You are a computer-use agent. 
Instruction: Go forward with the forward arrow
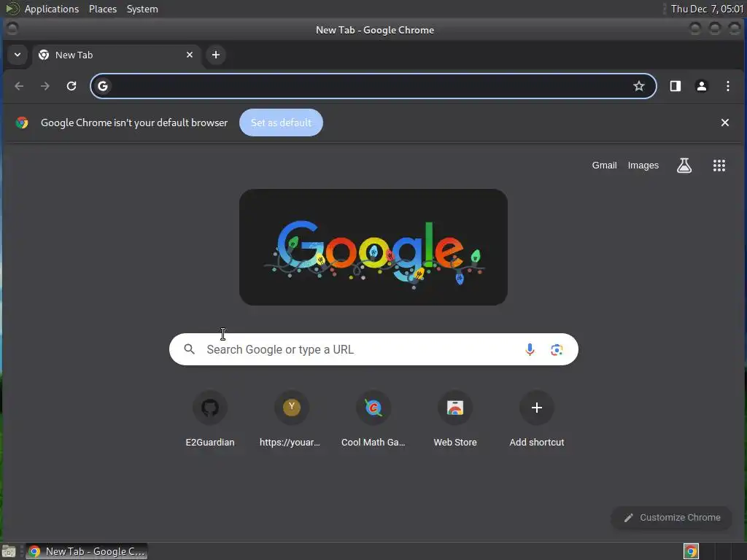(x=45, y=86)
